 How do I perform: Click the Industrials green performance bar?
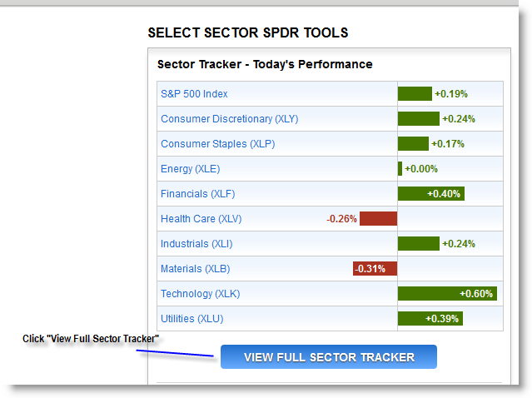[x=419, y=244]
